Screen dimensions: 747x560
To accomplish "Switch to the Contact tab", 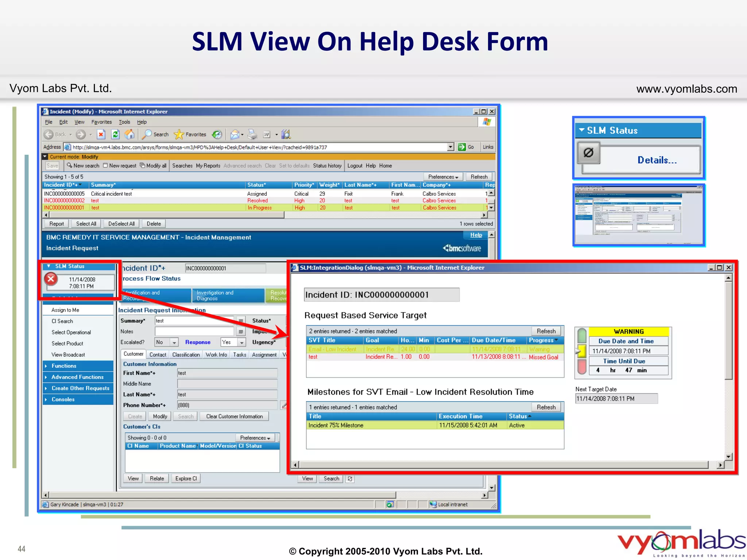I will click(158, 355).
